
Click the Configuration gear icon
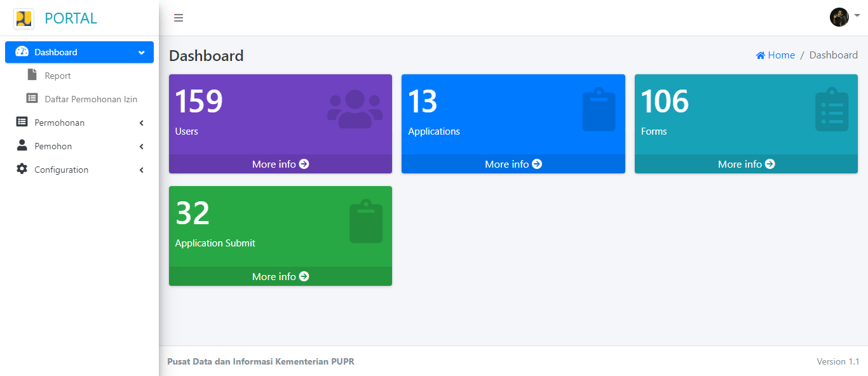(x=22, y=170)
